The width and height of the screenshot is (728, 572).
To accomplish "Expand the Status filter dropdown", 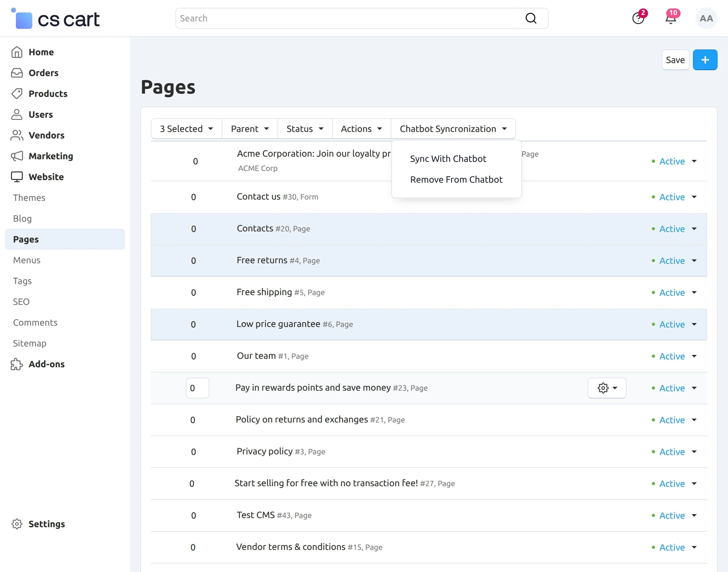I will [305, 129].
